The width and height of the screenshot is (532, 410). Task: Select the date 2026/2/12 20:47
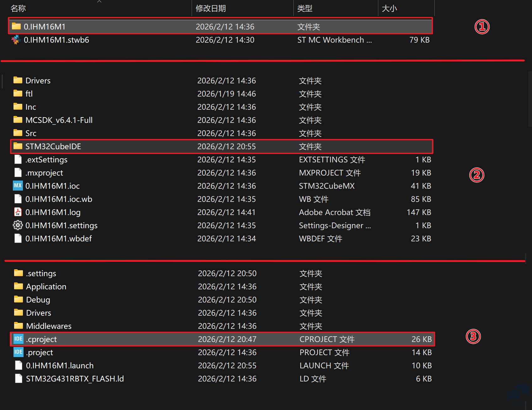tap(227, 339)
